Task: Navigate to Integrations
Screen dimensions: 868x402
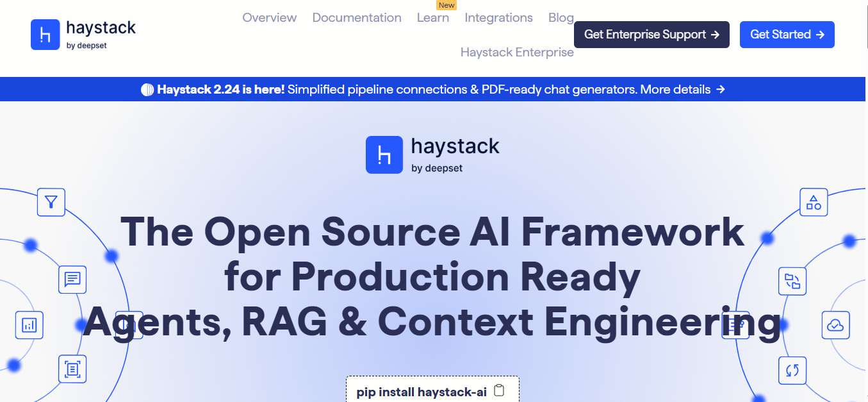Action: click(x=498, y=17)
